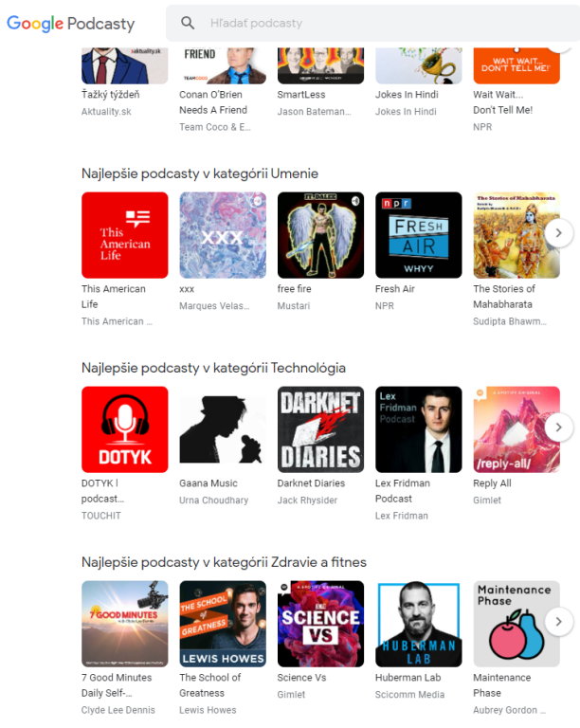The width and height of the screenshot is (580, 728).
Task: Open The School of Greatness title
Action: pyautogui.click(x=209, y=684)
